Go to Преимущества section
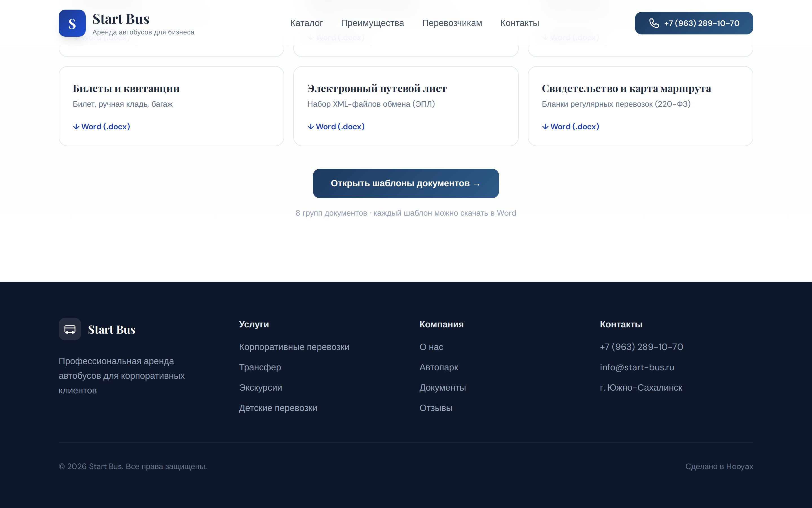Viewport: 812px width, 508px height. [x=372, y=23]
